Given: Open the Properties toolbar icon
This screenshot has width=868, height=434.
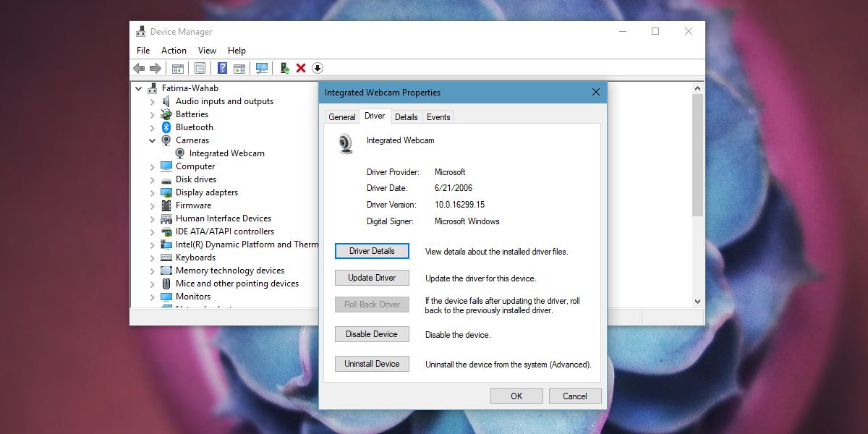Looking at the screenshot, I should (200, 68).
